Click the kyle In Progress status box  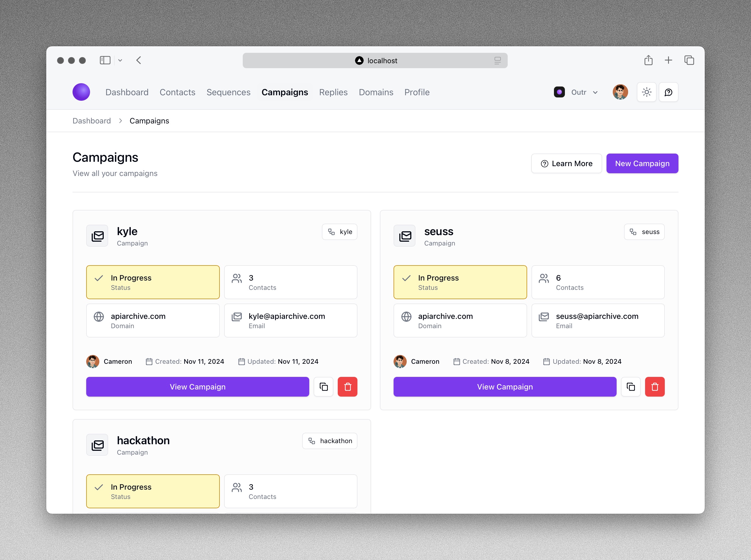(x=153, y=282)
